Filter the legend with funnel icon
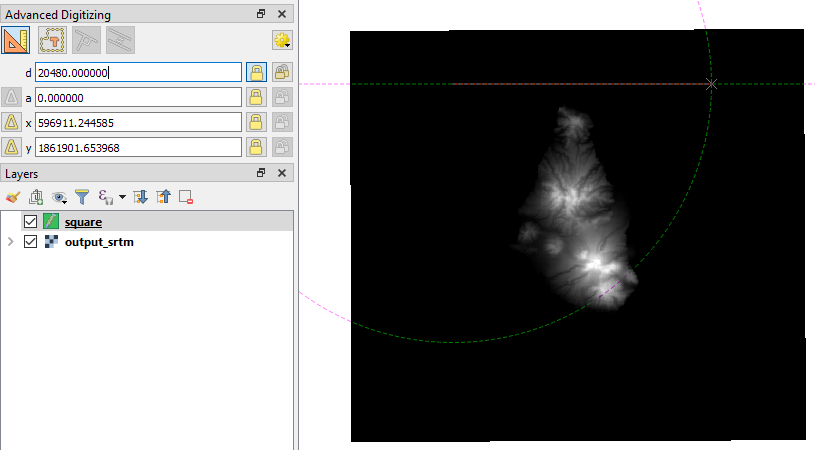 [83, 197]
